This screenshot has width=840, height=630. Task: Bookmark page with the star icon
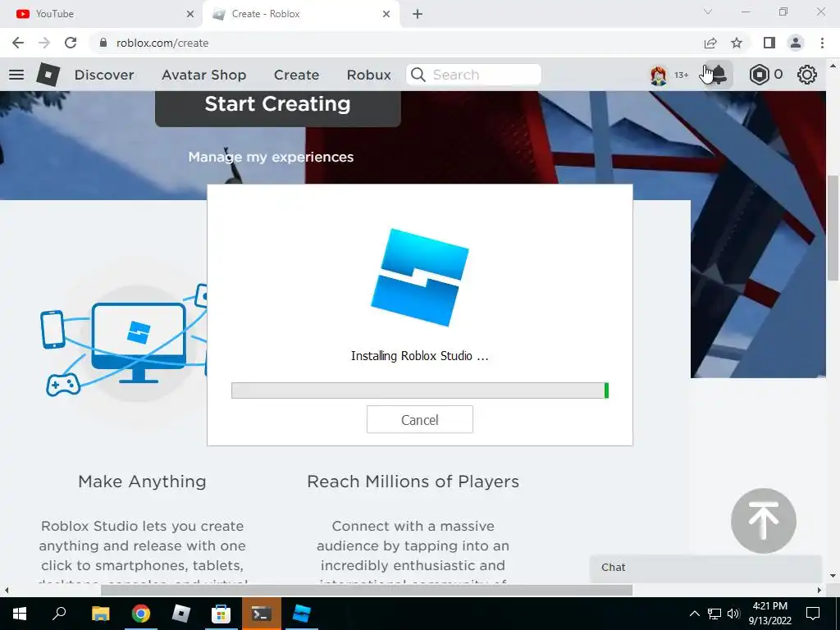tap(737, 43)
